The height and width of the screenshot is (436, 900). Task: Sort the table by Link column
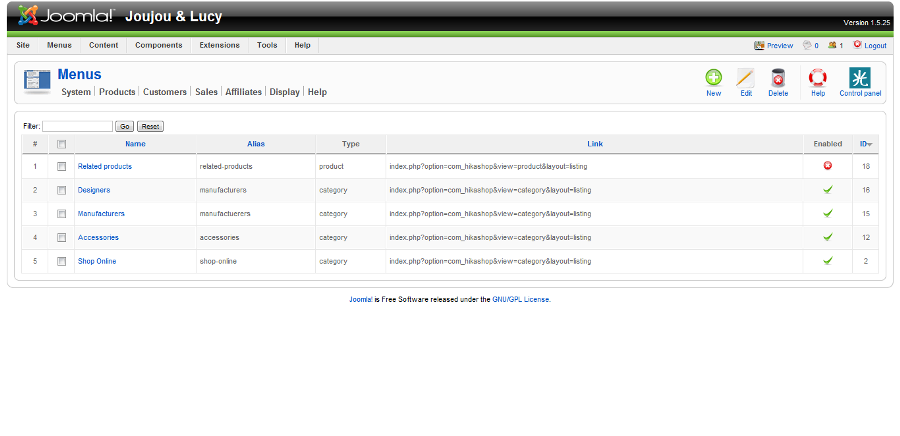coord(595,144)
